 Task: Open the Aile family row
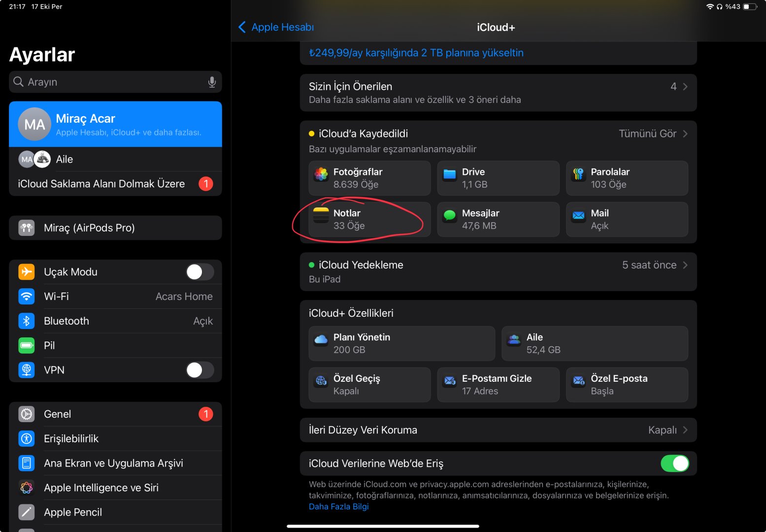(x=115, y=159)
